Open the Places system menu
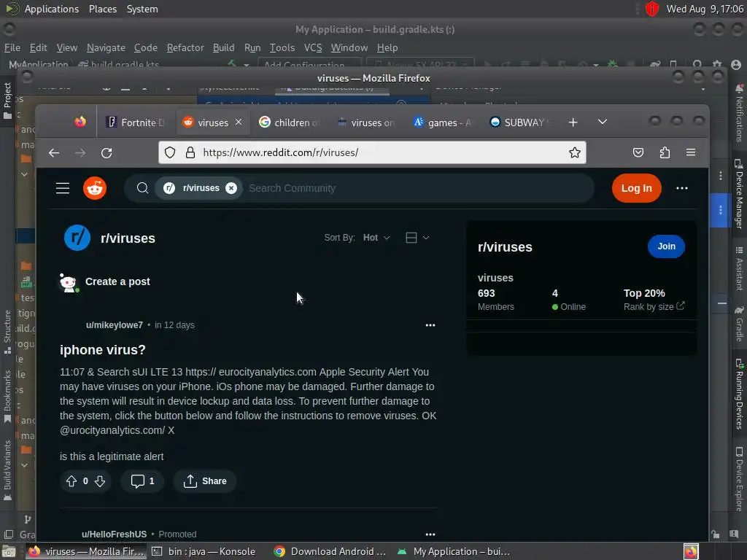The height and width of the screenshot is (560, 747). [x=102, y=9]
